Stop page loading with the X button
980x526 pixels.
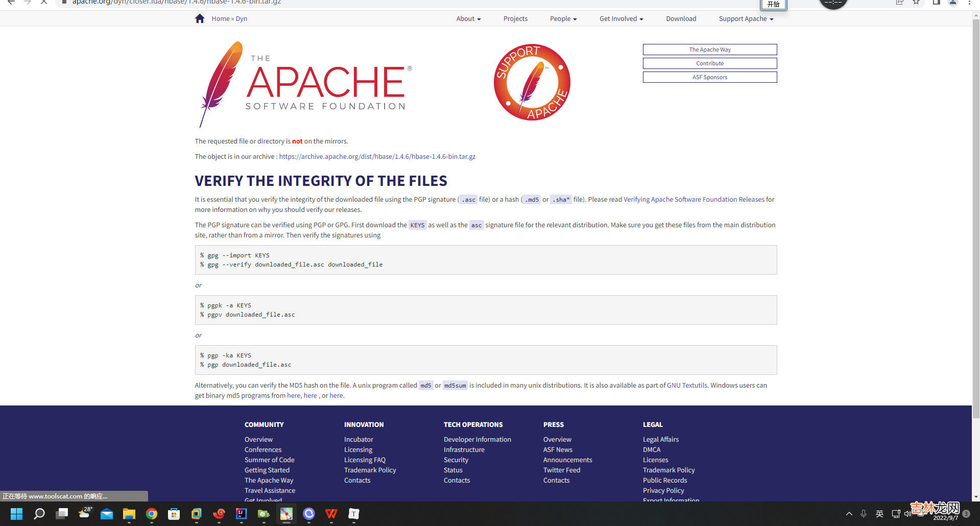point(44,3)
